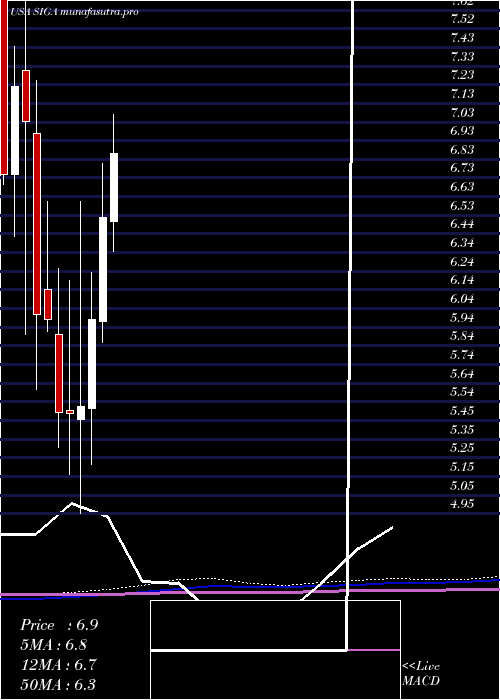
Task: Click the 5.64 price axis label
Action: [x=462, y=373]
